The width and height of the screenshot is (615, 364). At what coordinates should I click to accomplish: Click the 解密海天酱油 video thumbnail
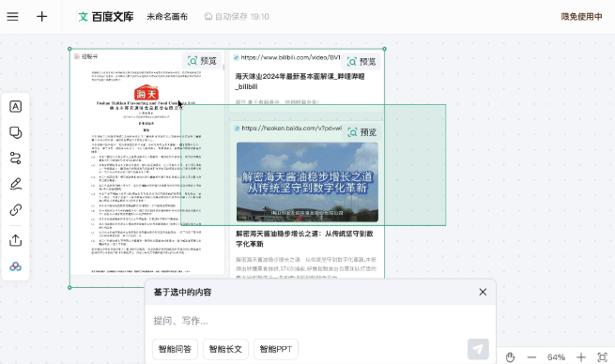[307, 182]
